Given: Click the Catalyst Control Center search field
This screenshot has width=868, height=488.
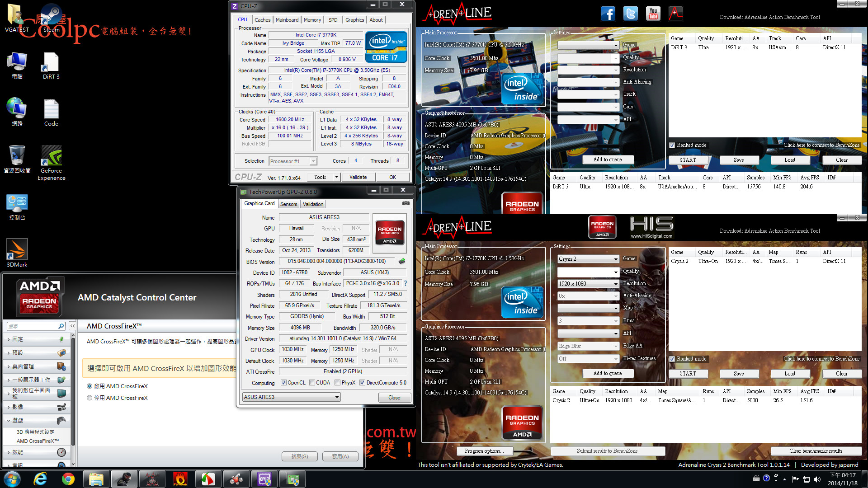Looking at the screenshot, I should [32, 326].
